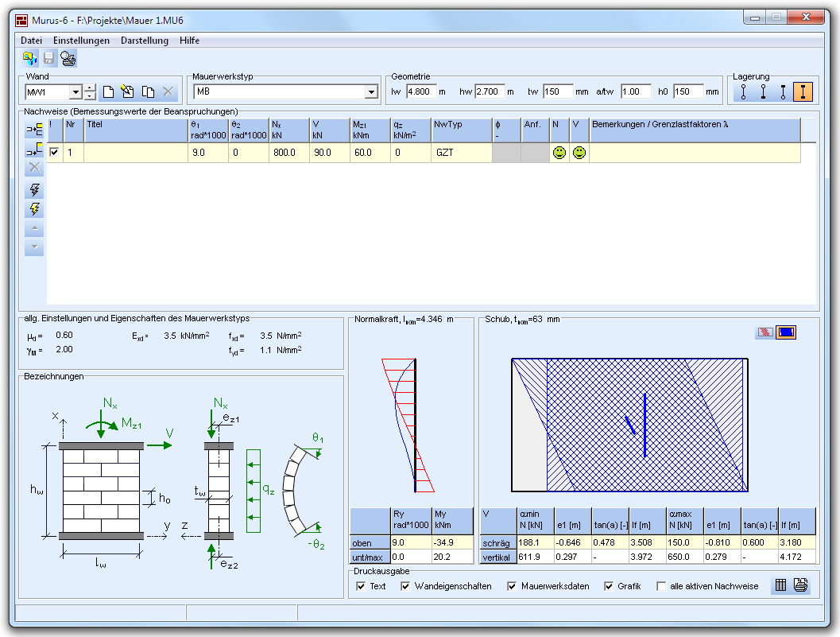This screenshot has height=637, width=840.
Task: Click the print preview toolbar icon
Action: tap(68, 58)
